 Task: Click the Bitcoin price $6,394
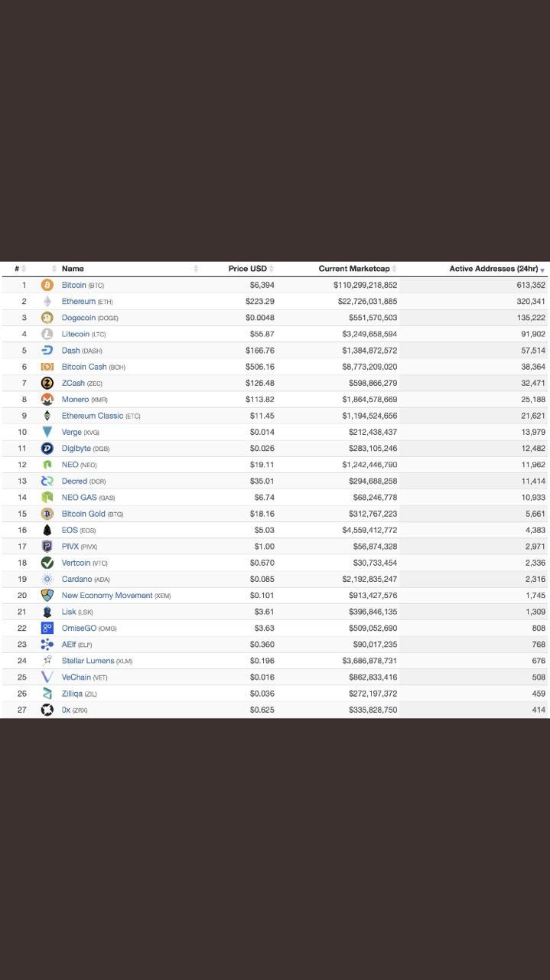(262, 285)
